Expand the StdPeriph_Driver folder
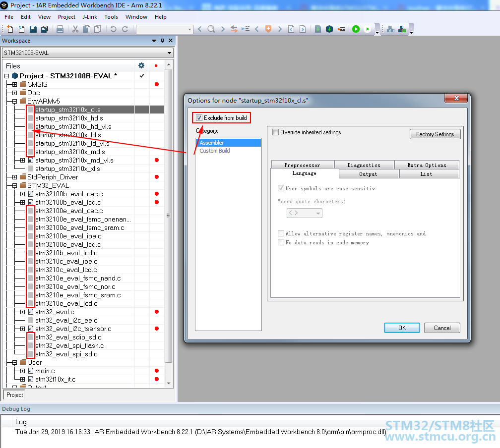500x448 pixels. (14, 177)
